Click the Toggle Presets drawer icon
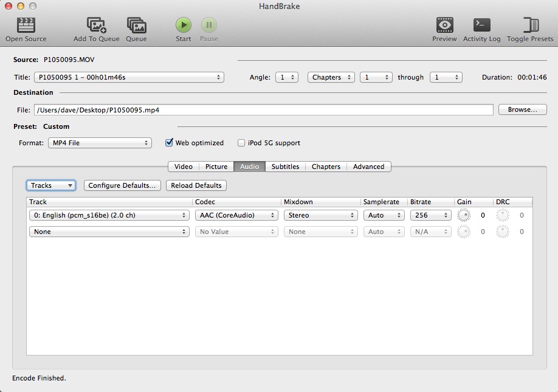This screenshot has height=392, width=558. pyautogui.click(x=530, y=25)
